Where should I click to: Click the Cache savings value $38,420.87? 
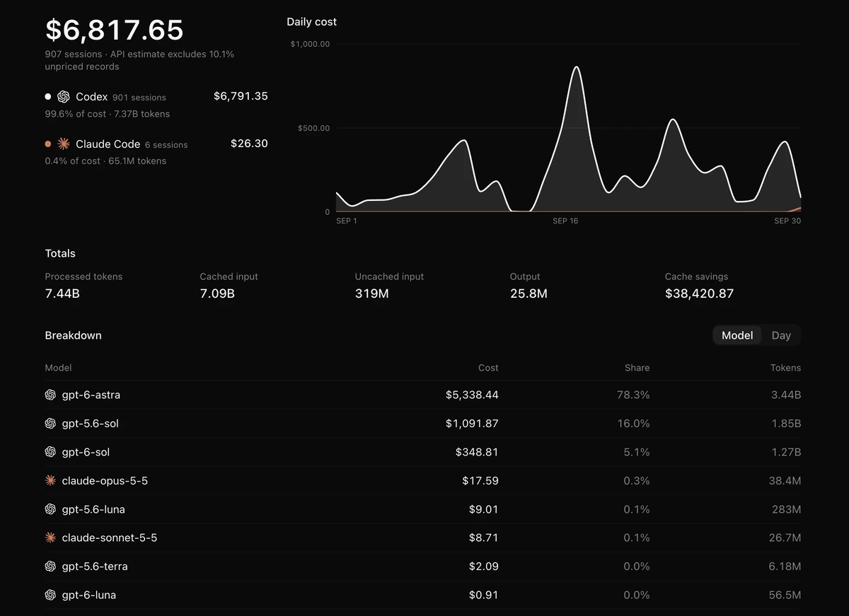(x=699, y=294)
